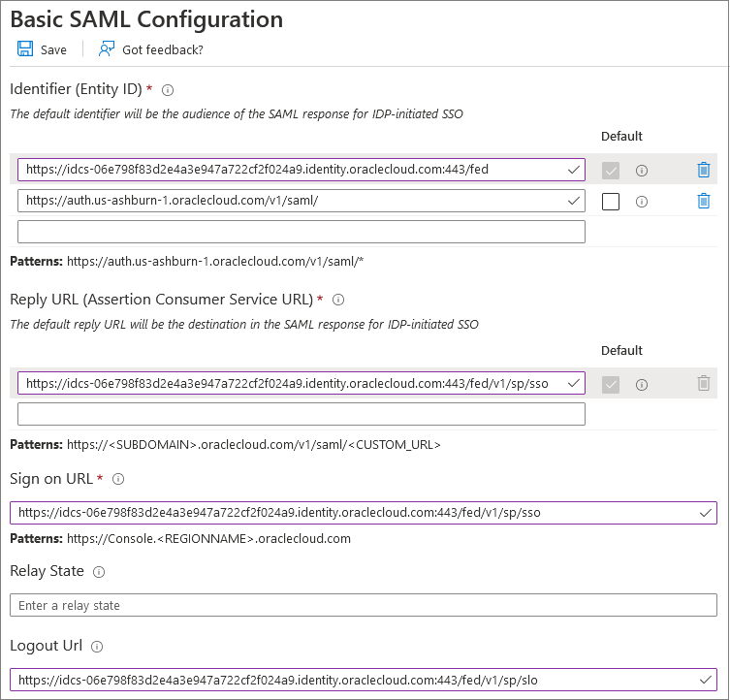Check default box for auth.us-ashburn-1 identifier
Viewport: 730px width, 700px height.
click(611, 202)
